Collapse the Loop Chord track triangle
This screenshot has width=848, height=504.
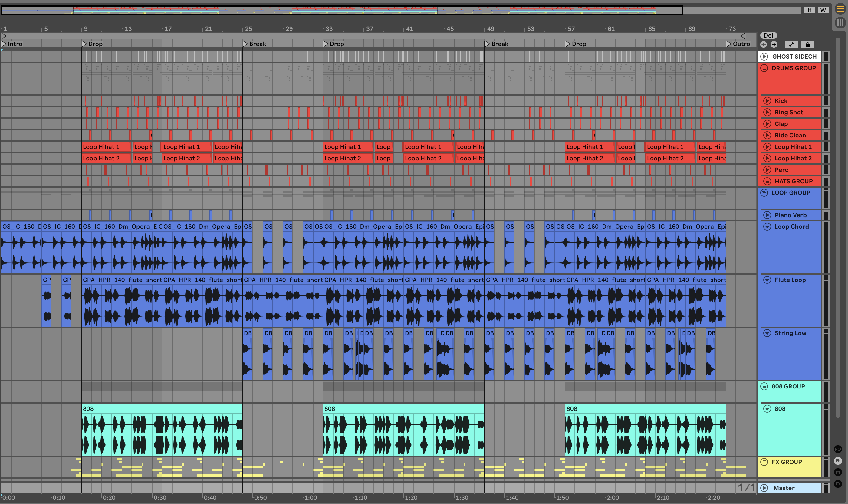[767, 227]
